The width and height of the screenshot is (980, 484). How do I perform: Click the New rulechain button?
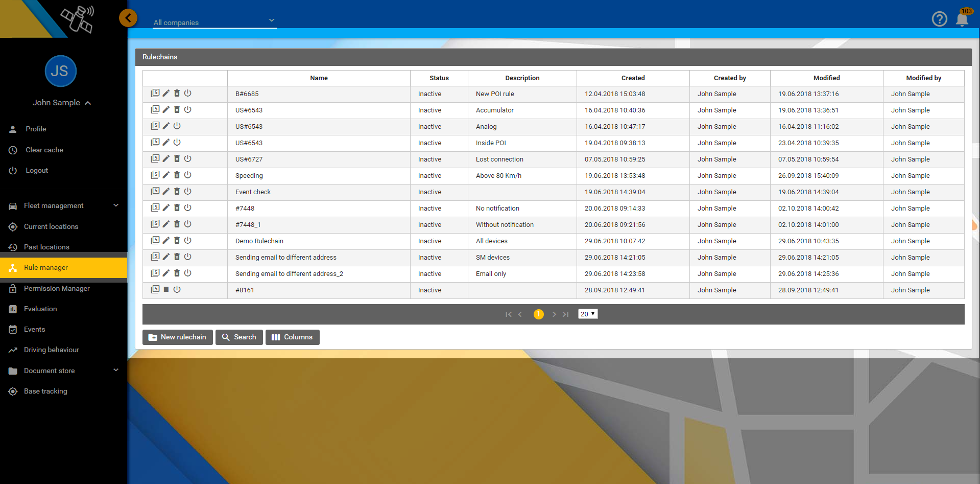177,337
